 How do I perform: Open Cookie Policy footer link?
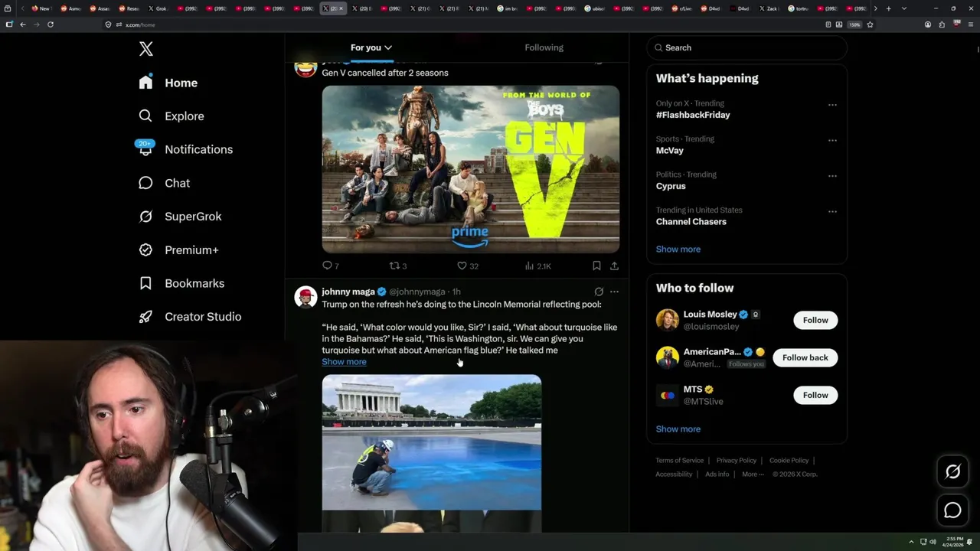pos(789,461)
